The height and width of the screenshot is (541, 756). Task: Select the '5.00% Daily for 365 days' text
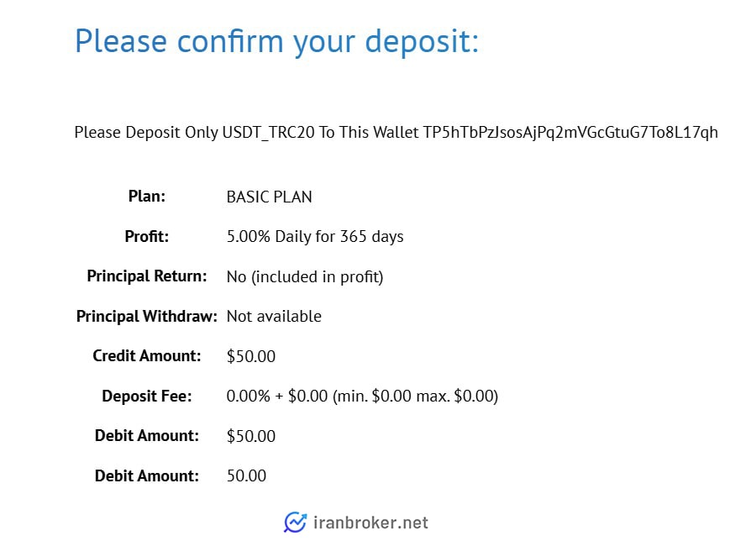click(x=315, y=237)
